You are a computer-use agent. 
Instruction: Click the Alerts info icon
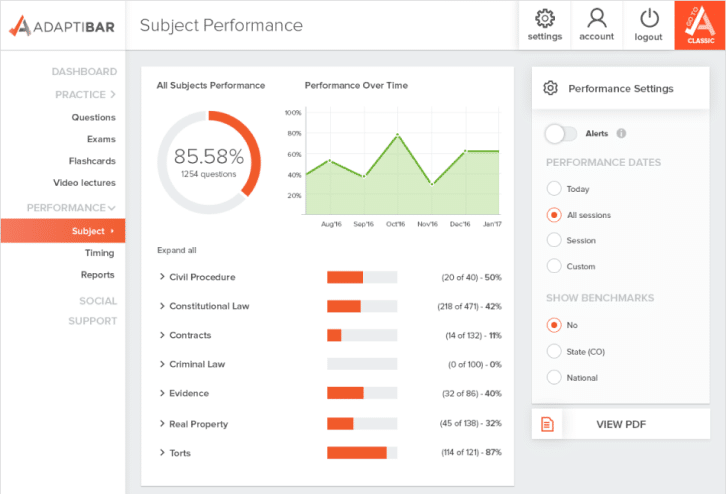(621, 133)
